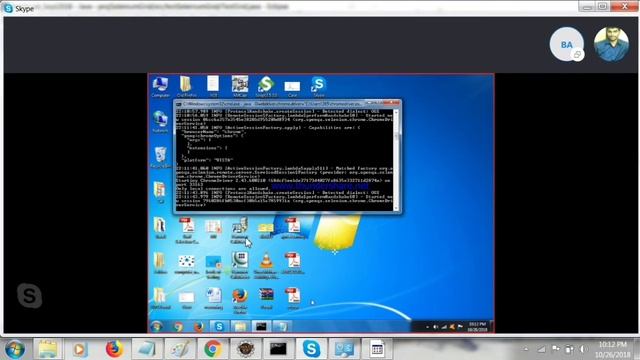640x360 pixels.
Task: Open Network icon on shared desktop
Action: click(160, 122)
